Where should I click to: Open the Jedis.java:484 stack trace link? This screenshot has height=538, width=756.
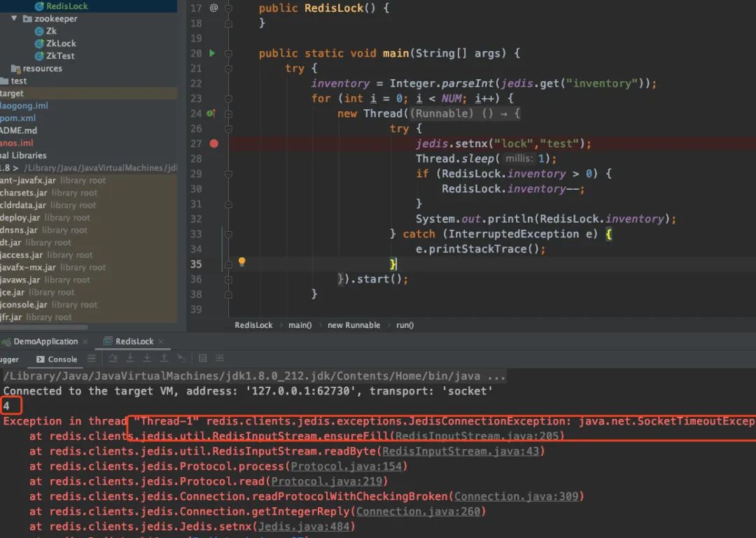304,526
